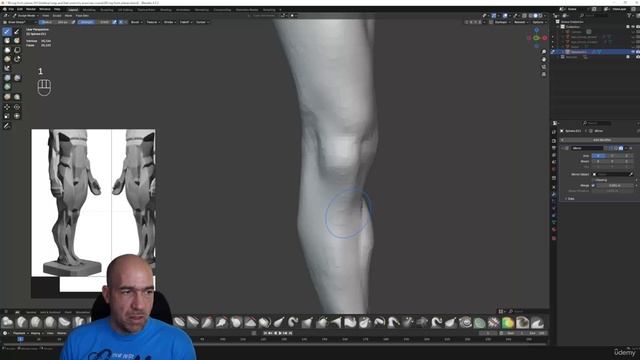Pick the green-yellow brush in the asset shelf
This screenshot has height=360, width=640.
point(508,323)
